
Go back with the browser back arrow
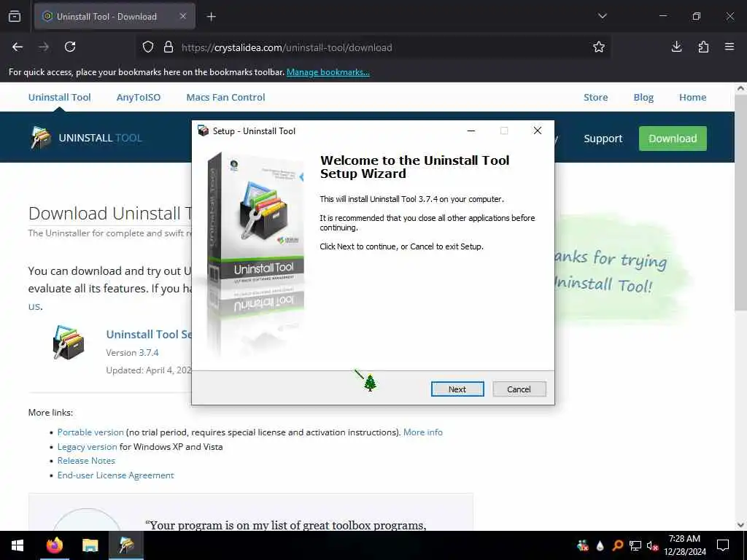point(18,47)
